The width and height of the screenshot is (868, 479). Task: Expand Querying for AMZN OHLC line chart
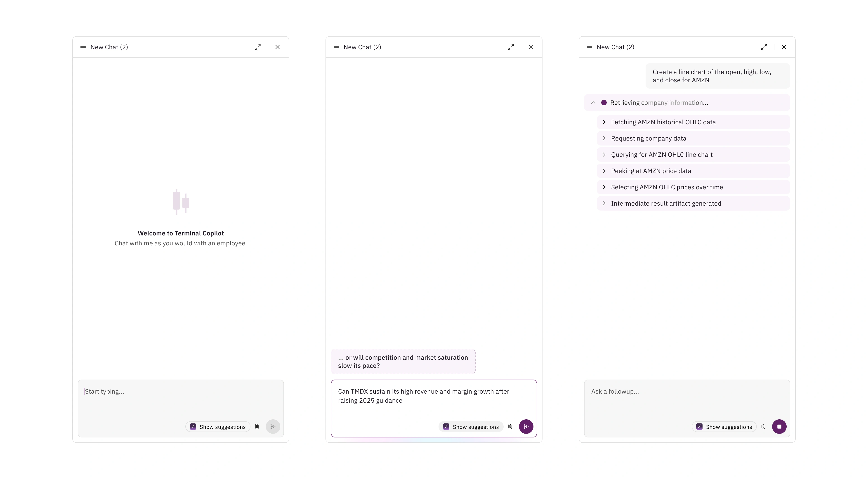(604, 155)
